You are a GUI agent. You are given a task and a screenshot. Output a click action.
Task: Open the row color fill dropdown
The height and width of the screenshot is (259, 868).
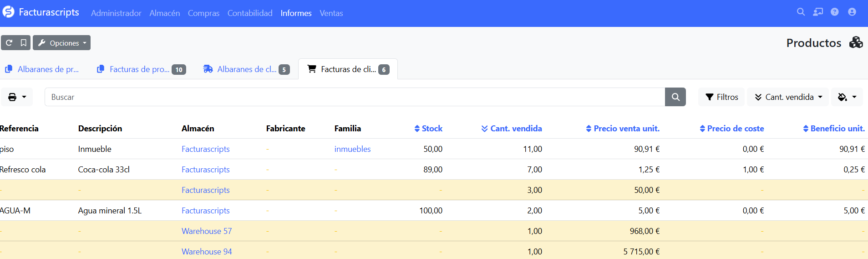click(847, 97)
